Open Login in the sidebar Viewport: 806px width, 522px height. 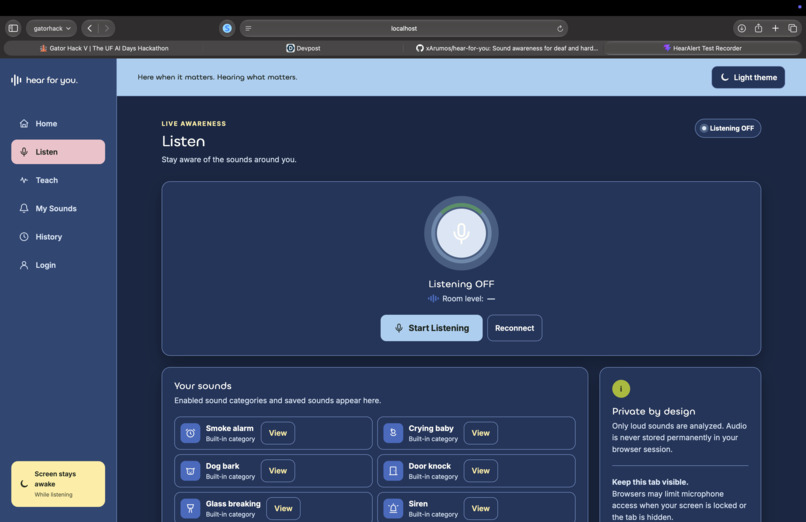click(x=58, y=265)
